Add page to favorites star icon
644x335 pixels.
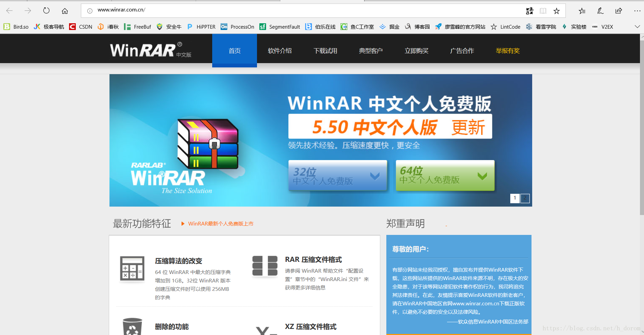[x=556, y=11]
